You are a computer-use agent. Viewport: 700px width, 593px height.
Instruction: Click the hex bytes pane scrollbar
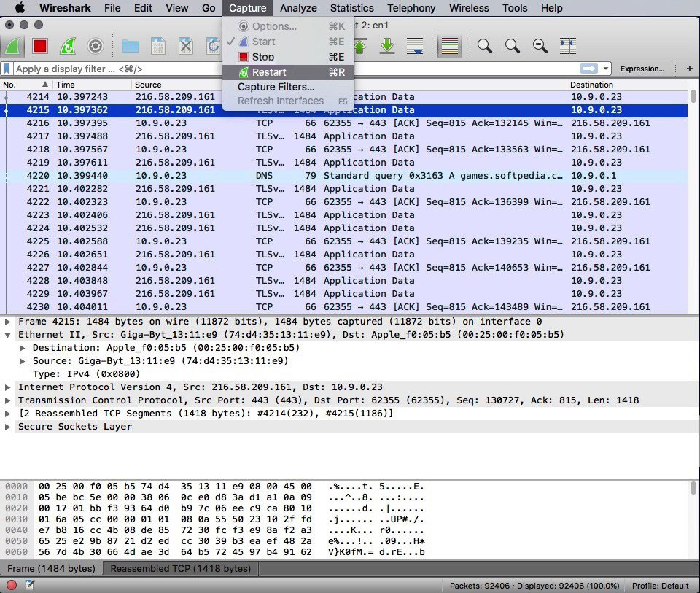tap(693, 488)
